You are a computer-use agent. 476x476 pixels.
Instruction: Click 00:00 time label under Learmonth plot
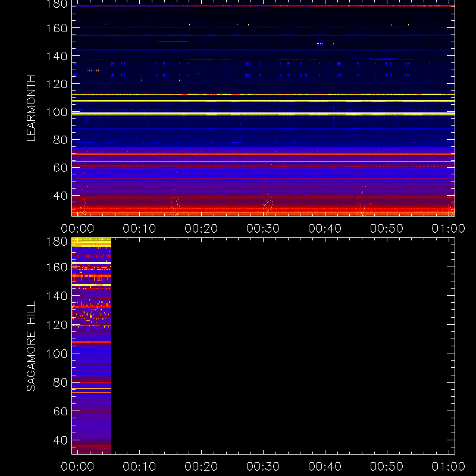77,228
